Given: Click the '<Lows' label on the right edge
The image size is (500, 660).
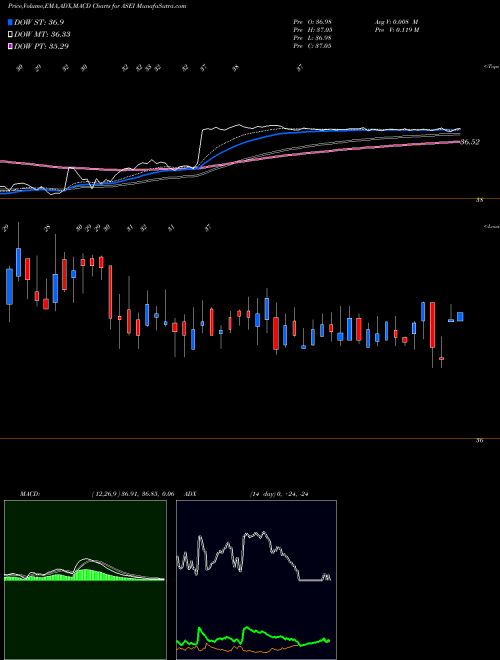Looking at the screenshot, I should [492, 226].
